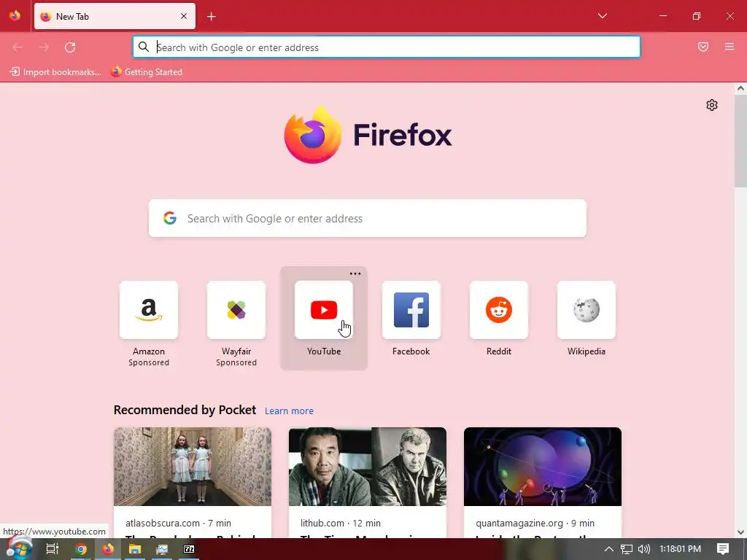The height and width of the screenshot is (560, 747).
Task: Open the Windows Start button
Action: 19,548
